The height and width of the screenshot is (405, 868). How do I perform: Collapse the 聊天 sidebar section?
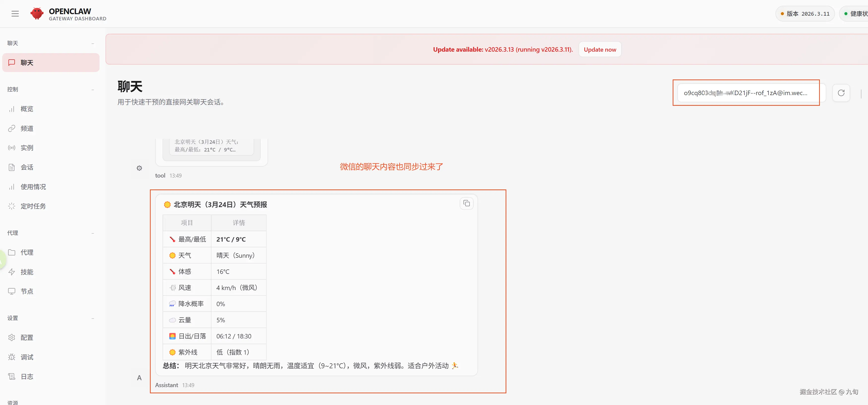point(93,43)
